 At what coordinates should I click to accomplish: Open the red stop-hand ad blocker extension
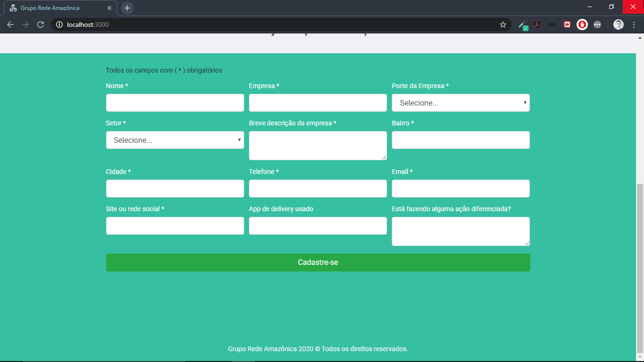(582, 25)
